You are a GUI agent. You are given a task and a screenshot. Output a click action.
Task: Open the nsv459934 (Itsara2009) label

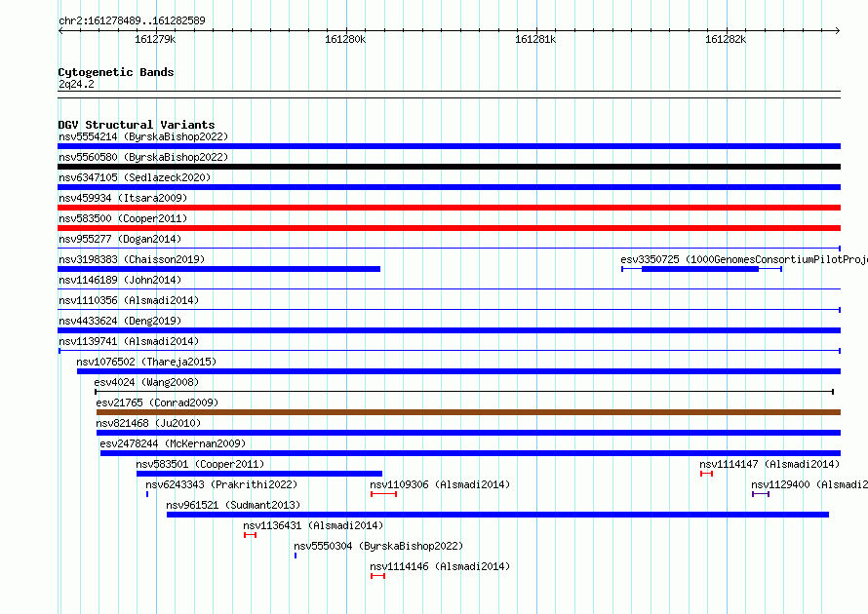pyautogui.click(x=123, y=198)
